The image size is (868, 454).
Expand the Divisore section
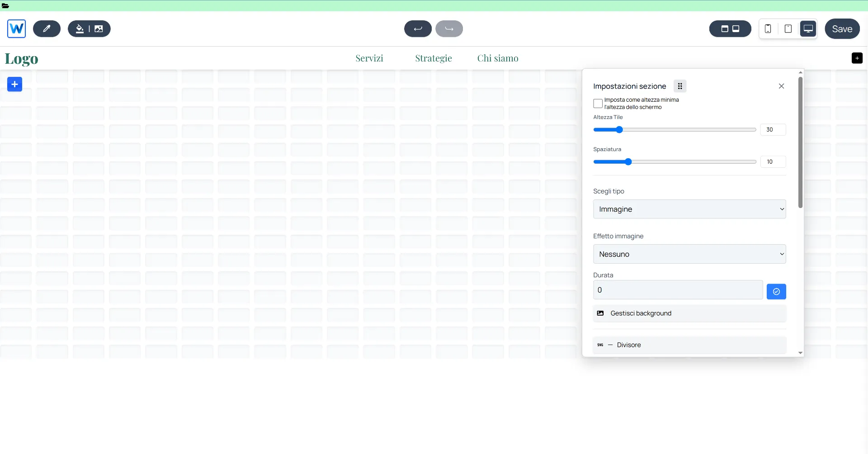(689, 345)
